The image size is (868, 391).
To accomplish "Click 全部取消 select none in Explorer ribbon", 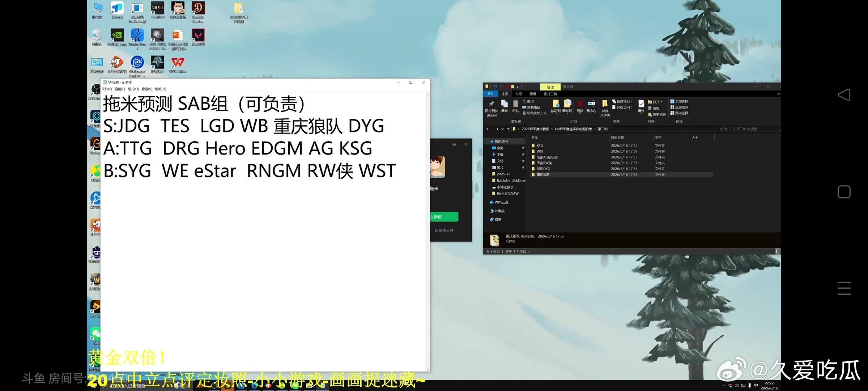I will coord(679,107).
